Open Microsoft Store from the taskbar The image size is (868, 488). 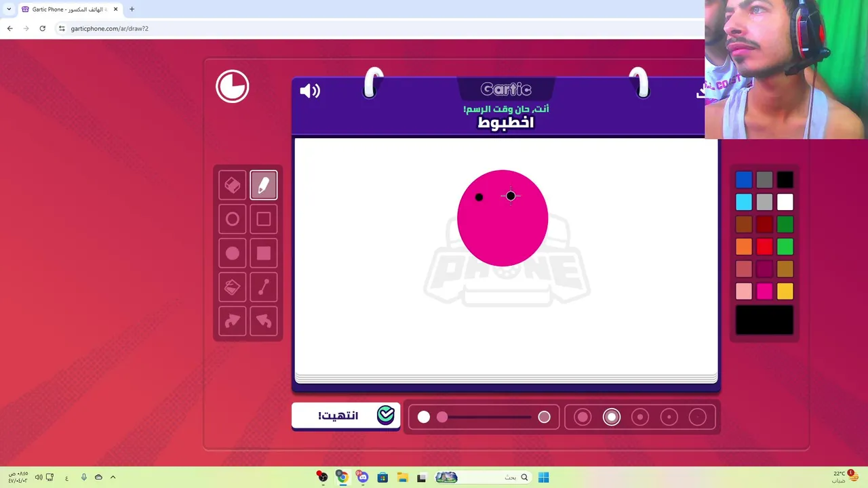(x=382, y=477)
